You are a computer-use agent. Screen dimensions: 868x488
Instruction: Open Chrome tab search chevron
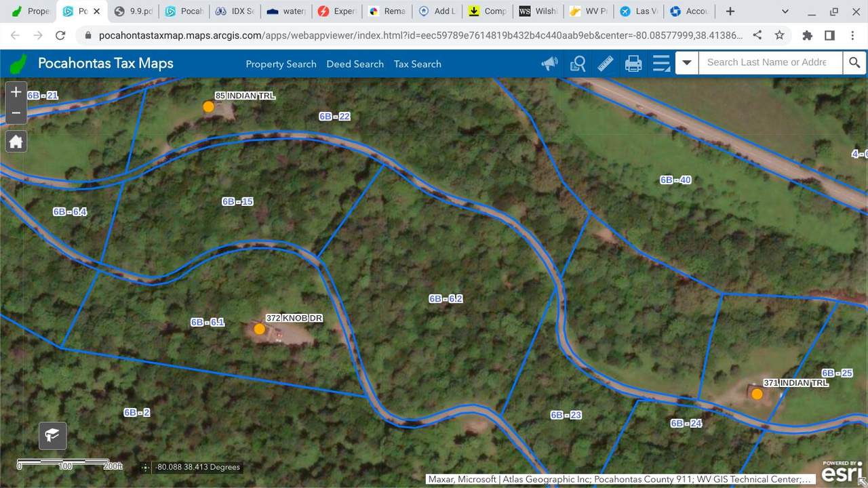click(x=785, y=11)
